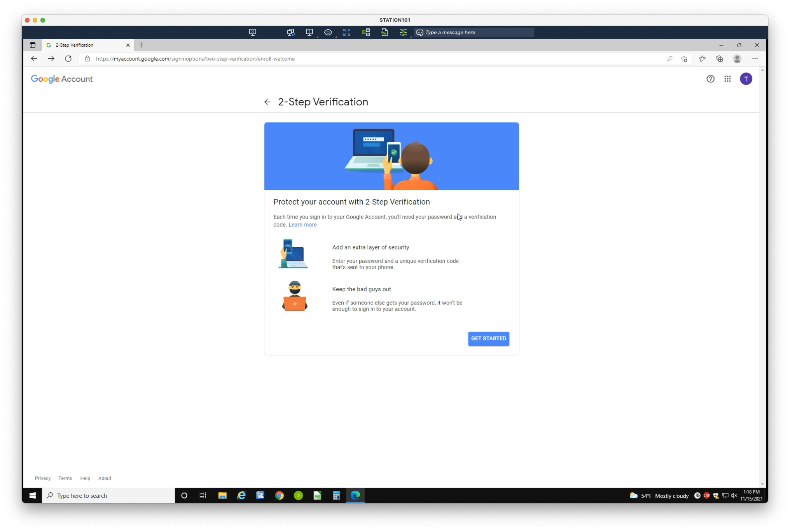Open the Learn more link
The width and height of the screenshot is (790, 532).
302,225
